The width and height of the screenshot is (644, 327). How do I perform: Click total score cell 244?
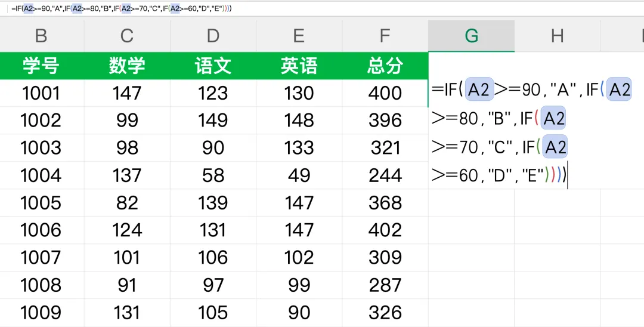pos(385,175)
